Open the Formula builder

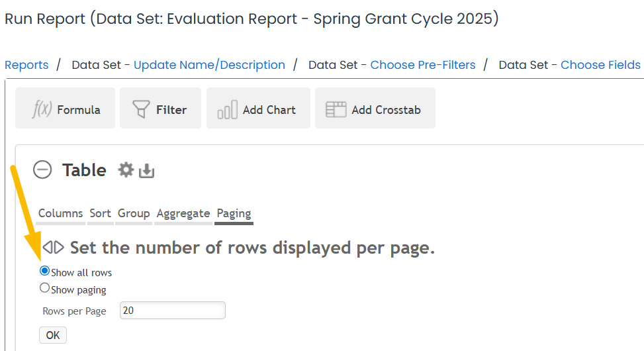[x=65, y=108]
